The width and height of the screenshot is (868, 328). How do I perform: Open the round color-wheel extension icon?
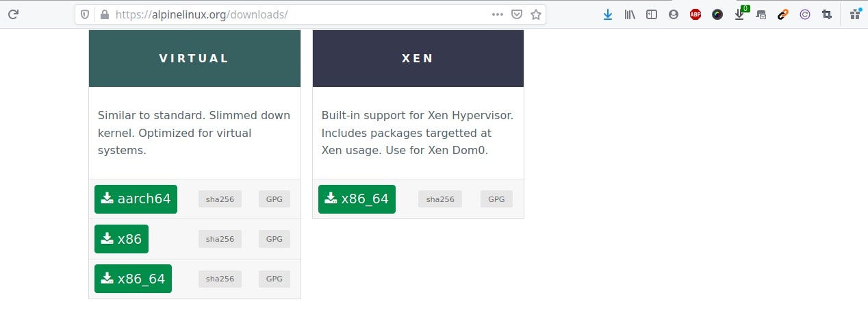(x=717, y=14)
